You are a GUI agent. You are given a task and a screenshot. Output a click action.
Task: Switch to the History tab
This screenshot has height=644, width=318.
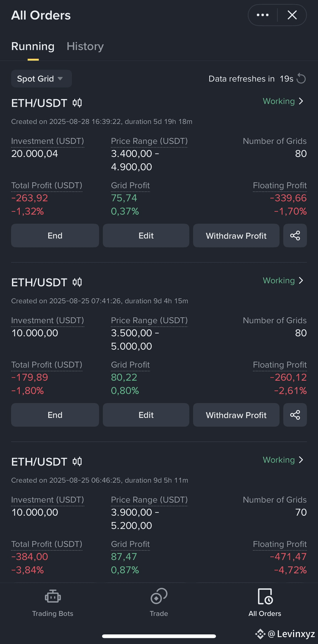(85, 46)
